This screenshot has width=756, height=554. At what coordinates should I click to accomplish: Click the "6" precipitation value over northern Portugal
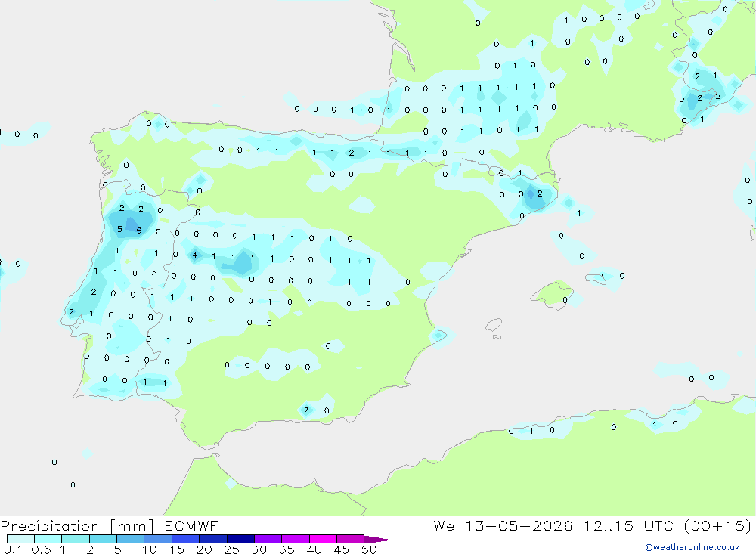[x=139, y=231]
